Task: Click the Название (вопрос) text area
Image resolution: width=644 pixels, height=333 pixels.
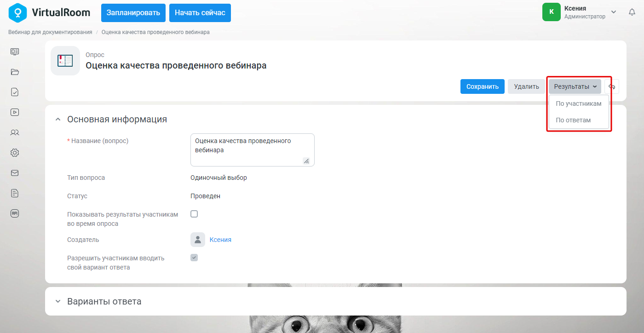Action: [253, 150]
